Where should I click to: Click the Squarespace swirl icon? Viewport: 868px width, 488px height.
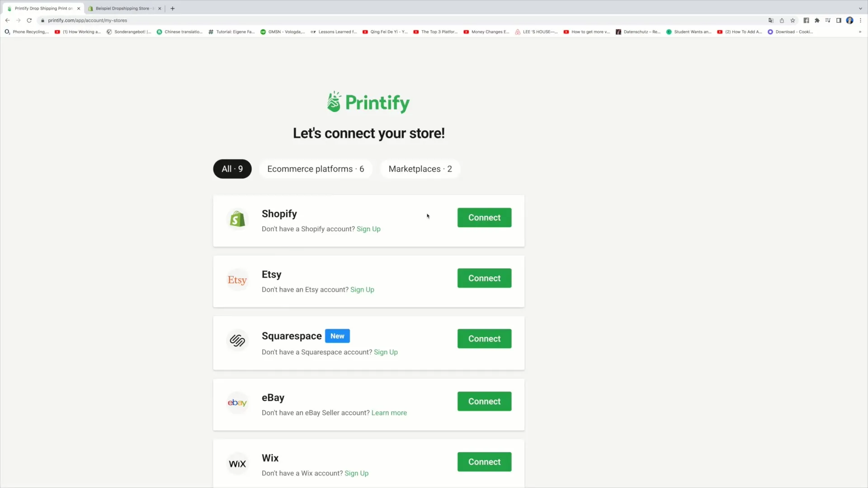(x=237, y=340)
